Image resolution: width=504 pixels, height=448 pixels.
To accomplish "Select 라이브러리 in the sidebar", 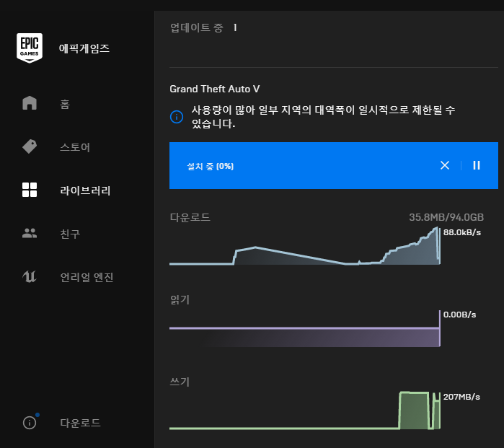I will tap(85, 190).
